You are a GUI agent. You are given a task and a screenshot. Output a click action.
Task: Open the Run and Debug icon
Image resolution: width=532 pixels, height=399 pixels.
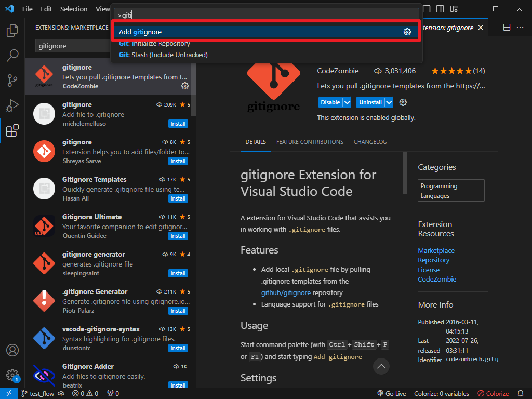click(x=12, y=105)
